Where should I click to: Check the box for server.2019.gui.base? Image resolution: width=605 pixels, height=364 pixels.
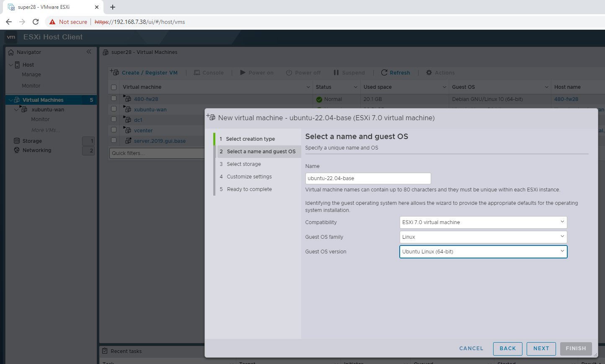tap(114, 140)
